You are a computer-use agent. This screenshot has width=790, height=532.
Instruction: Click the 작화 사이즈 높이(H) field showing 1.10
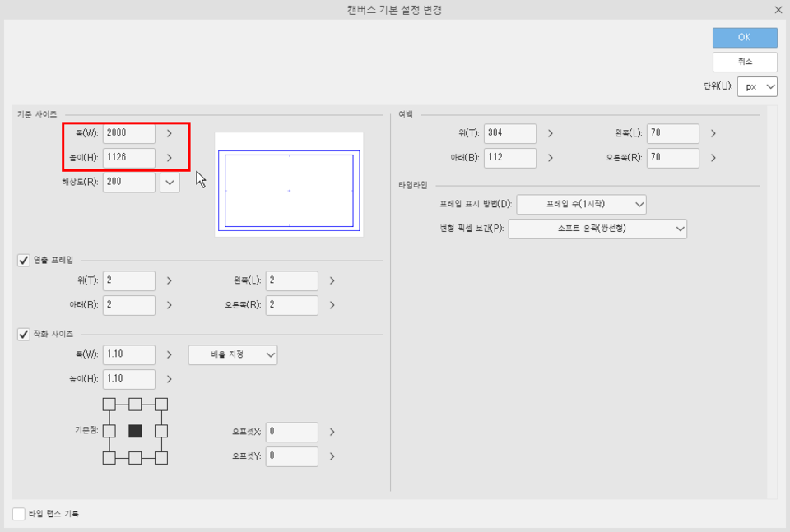pyautogui.click(x=129, y=379)
